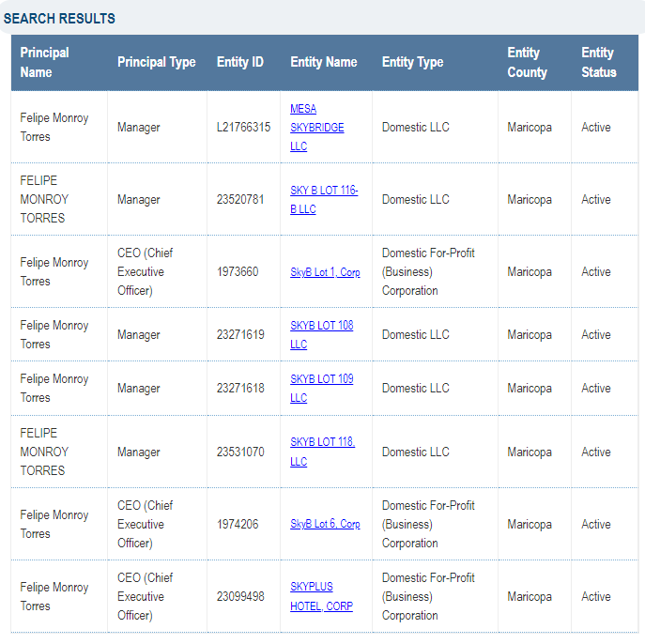
Task: Select the SKYB LOT 109 LLC link
Action: coord(321,389)
